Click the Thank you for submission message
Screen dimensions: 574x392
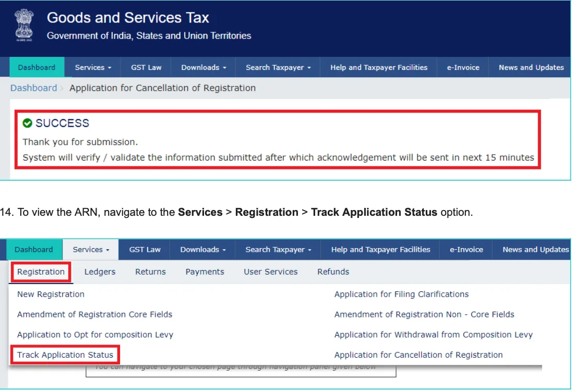tap(80, 142)
